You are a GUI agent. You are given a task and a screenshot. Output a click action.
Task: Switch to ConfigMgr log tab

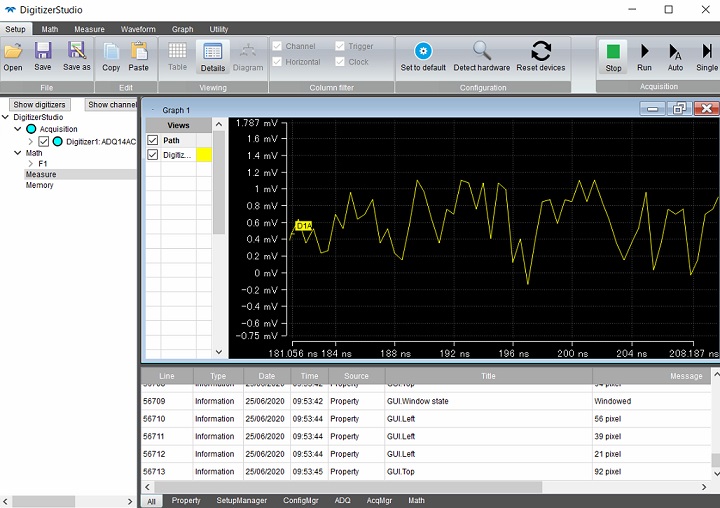tap(300, 500)
